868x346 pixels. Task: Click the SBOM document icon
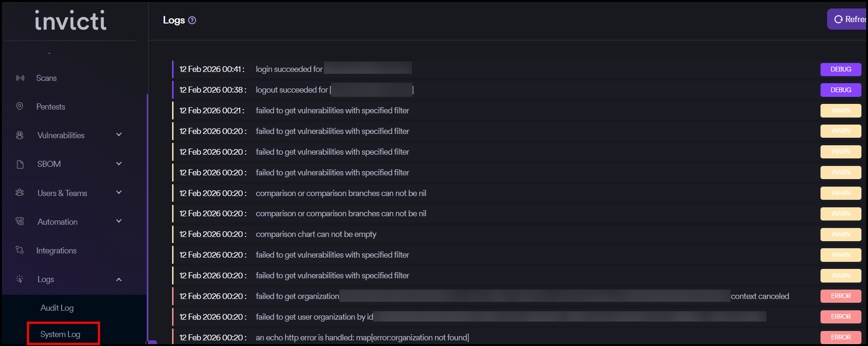coord(20,164)
